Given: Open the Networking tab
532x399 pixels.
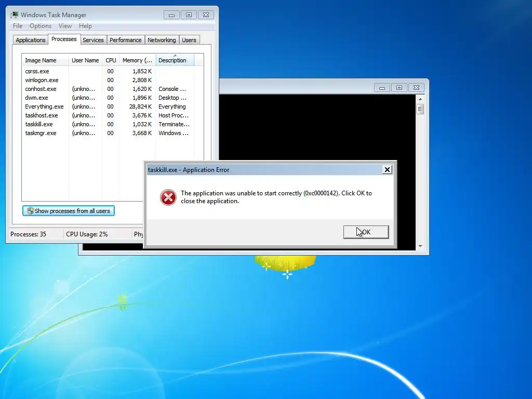Looking at the screenshot, I should coord(162,40).
